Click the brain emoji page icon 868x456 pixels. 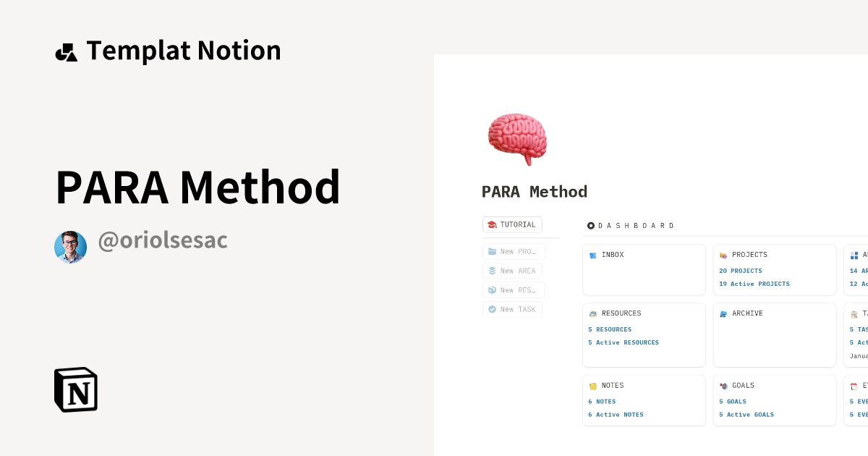(516, 138)
